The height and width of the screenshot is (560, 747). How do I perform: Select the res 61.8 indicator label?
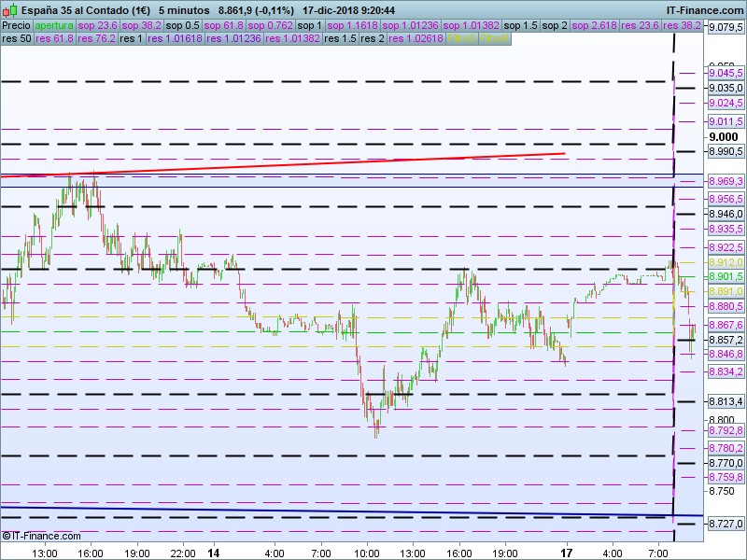tap(54, 38)
